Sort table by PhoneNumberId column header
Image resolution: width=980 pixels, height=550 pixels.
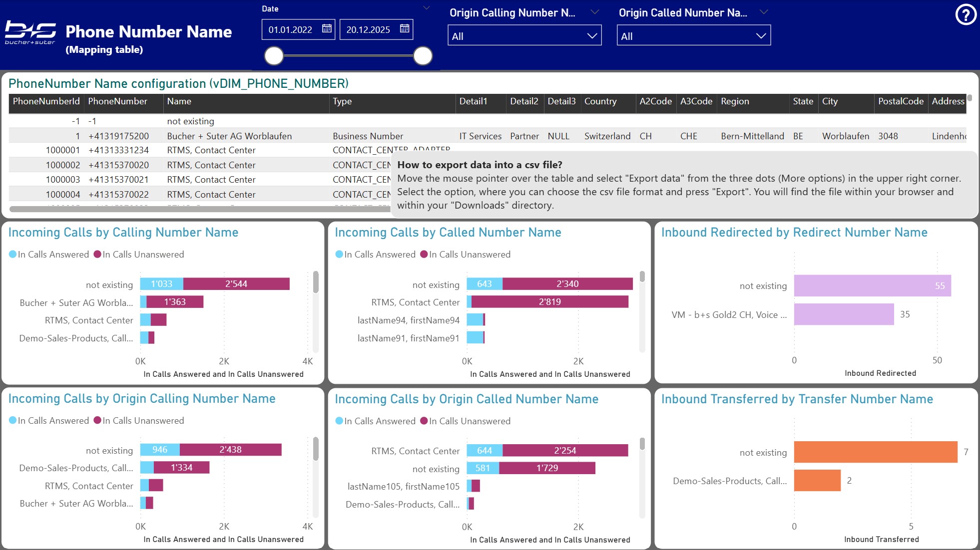click(46, 101)
